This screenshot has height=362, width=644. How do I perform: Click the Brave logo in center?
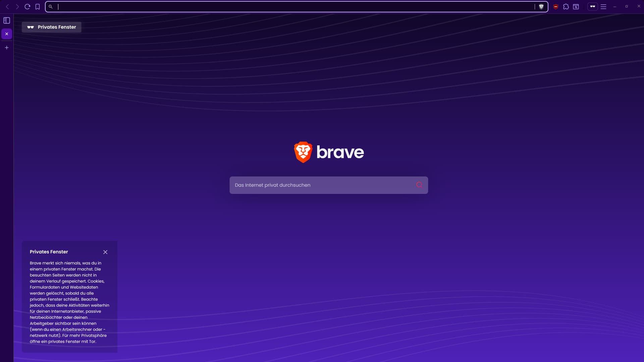(329, 152)
